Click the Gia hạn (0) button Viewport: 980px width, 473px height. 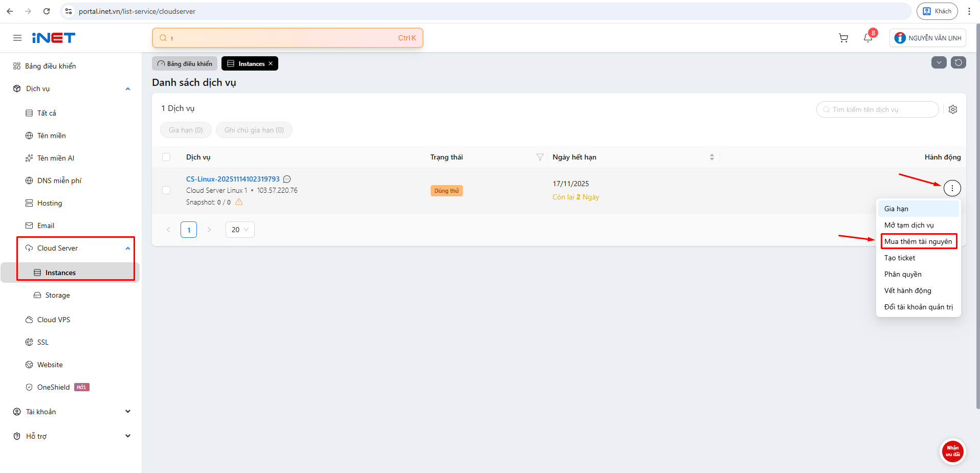[186, 130]
